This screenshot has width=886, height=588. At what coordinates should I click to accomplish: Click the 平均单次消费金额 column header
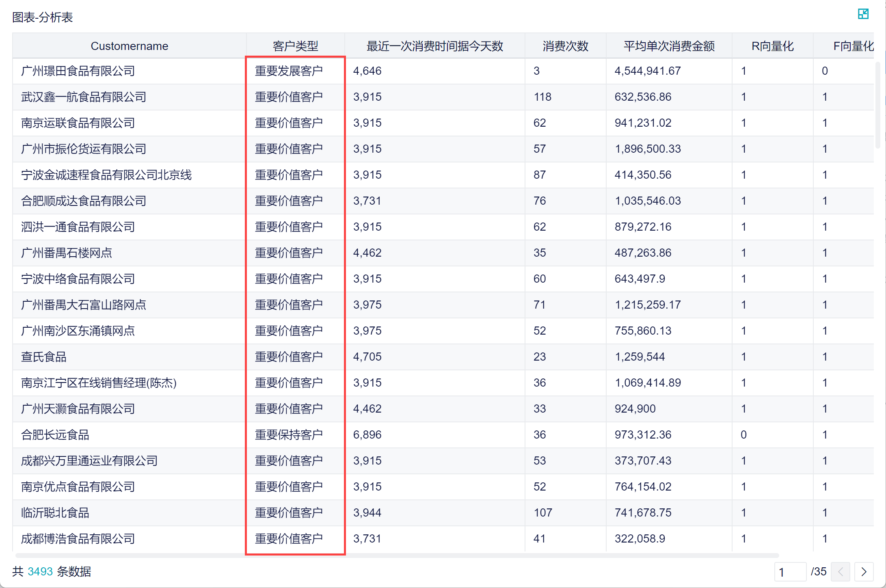pos(669,46)
